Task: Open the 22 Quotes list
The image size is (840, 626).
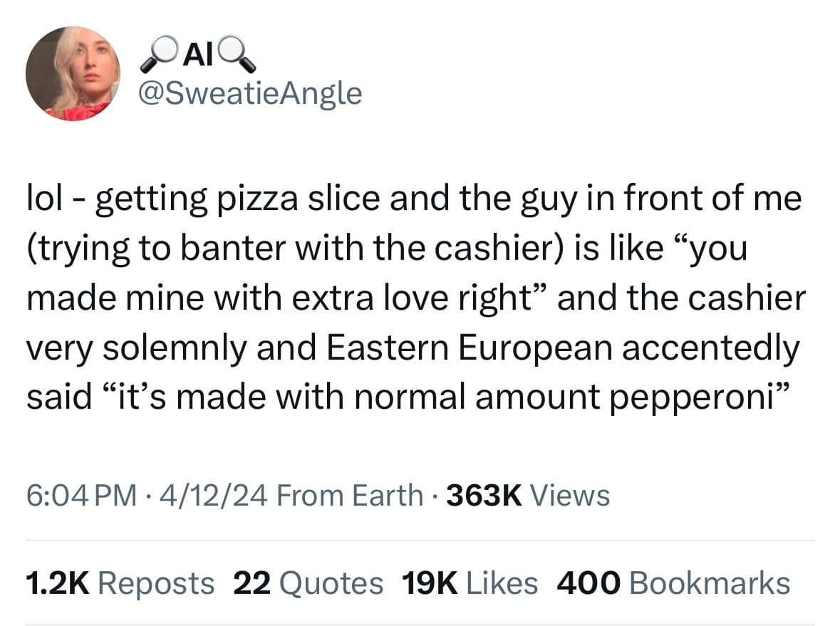Action: (x=308, y=583)
